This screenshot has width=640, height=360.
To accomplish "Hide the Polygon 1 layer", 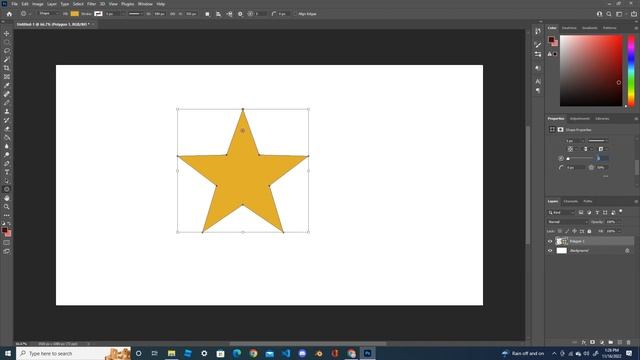I will (550, 241).
